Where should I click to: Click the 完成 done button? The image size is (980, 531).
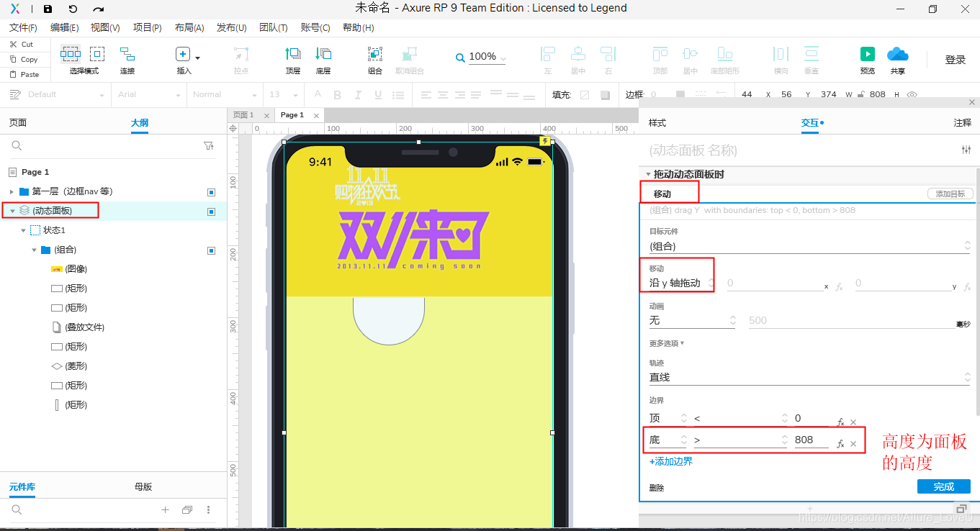click(944, 487)
